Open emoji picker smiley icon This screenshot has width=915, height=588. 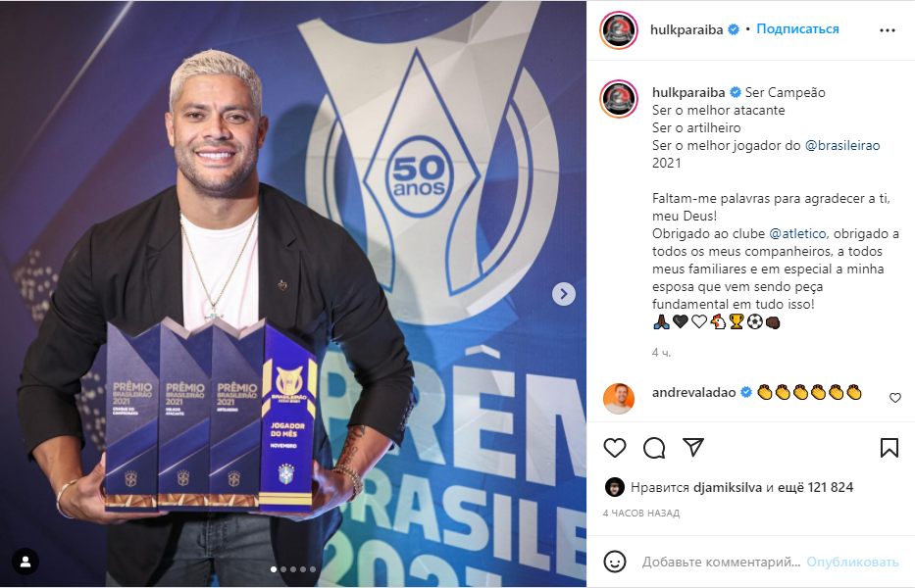[x=615, y=562]
